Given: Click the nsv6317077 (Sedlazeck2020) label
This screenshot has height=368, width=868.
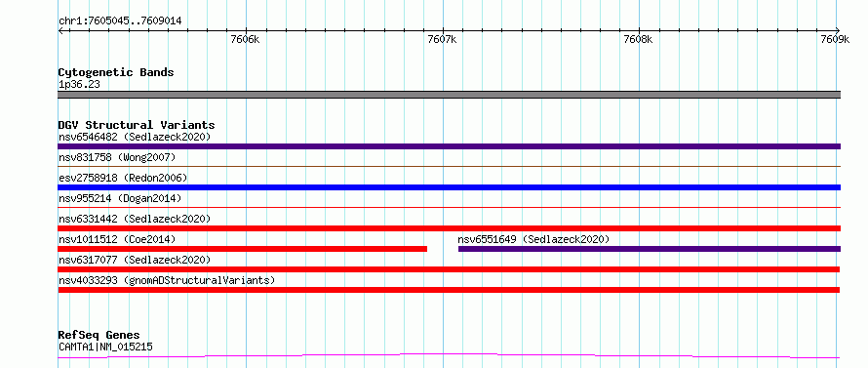Looking at the screenshot, I should [135, 260].
